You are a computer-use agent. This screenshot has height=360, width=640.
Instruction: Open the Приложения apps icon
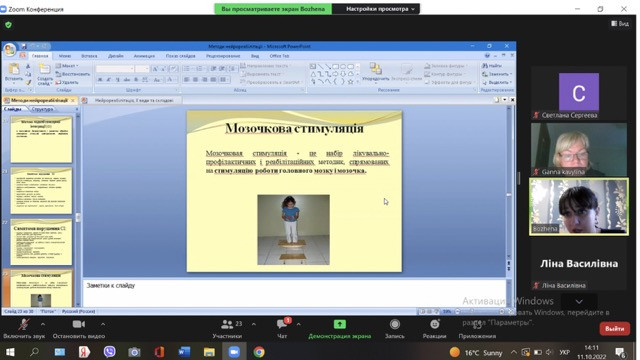coord(477,324)
